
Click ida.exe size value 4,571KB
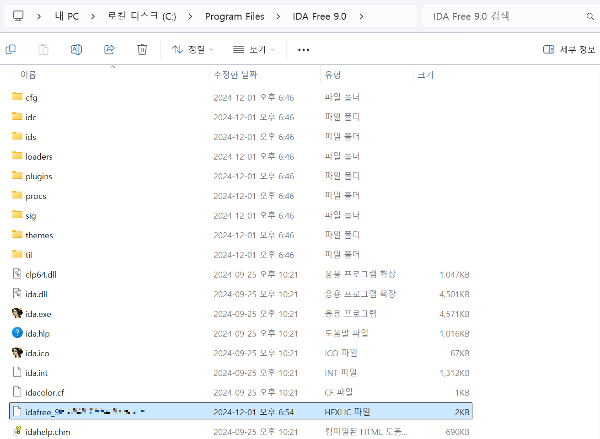[x=454, y=314]
